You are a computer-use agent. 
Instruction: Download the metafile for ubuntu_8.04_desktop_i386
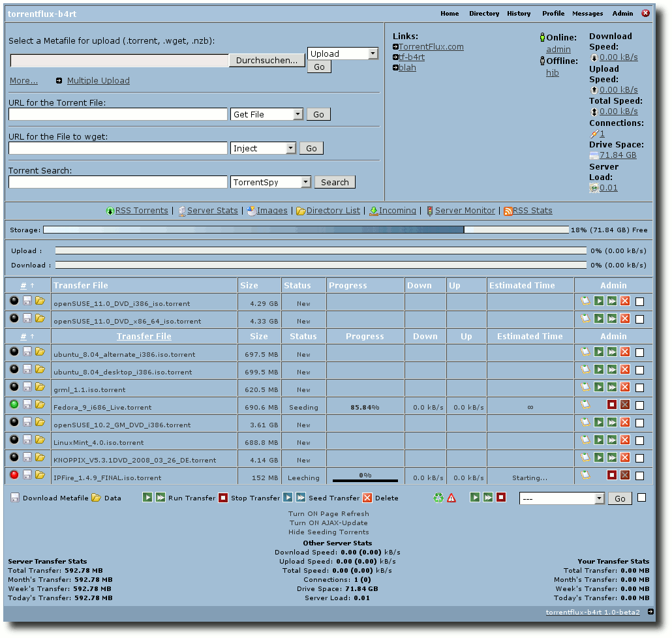click(x=27, y=369)
